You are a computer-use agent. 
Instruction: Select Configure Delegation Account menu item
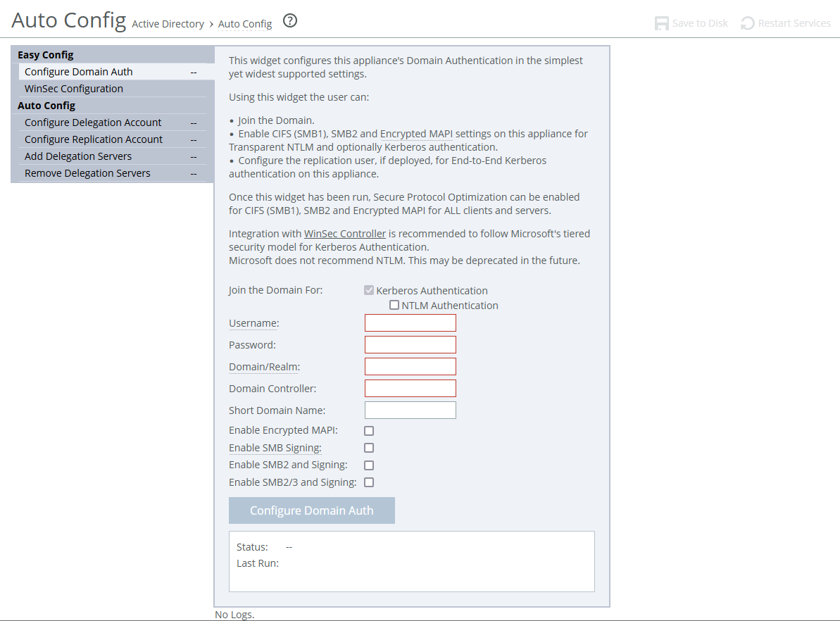coord(93,123)
